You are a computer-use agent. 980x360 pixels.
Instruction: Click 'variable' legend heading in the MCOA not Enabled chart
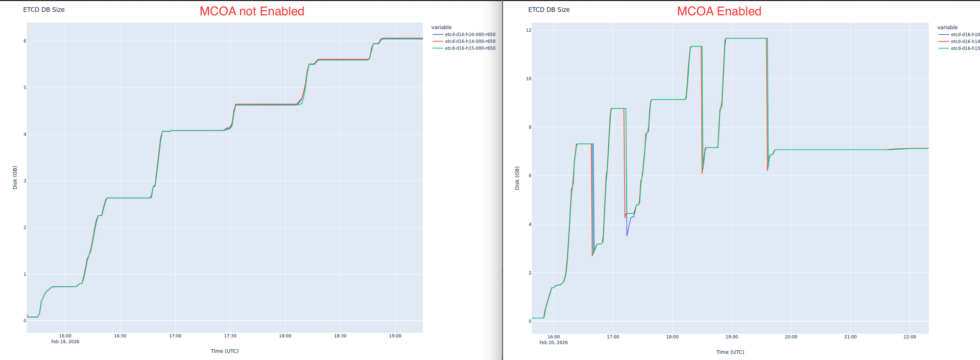(x=441, y=28)
